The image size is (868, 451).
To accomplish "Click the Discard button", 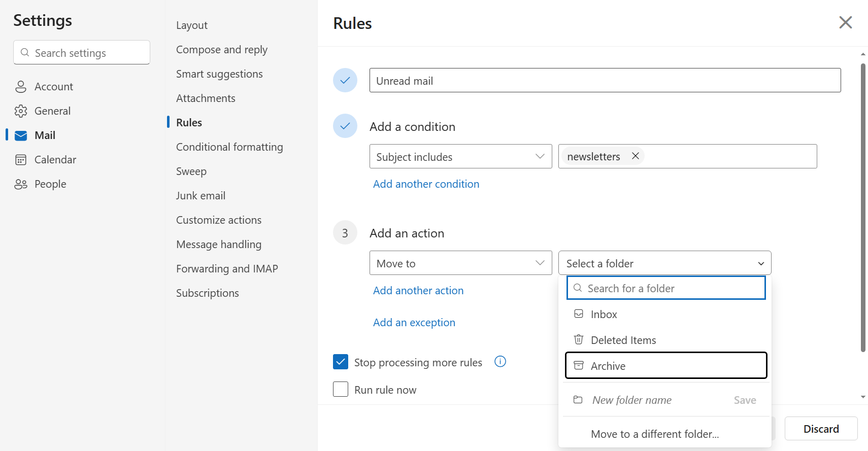I will (x=821, y=429).
